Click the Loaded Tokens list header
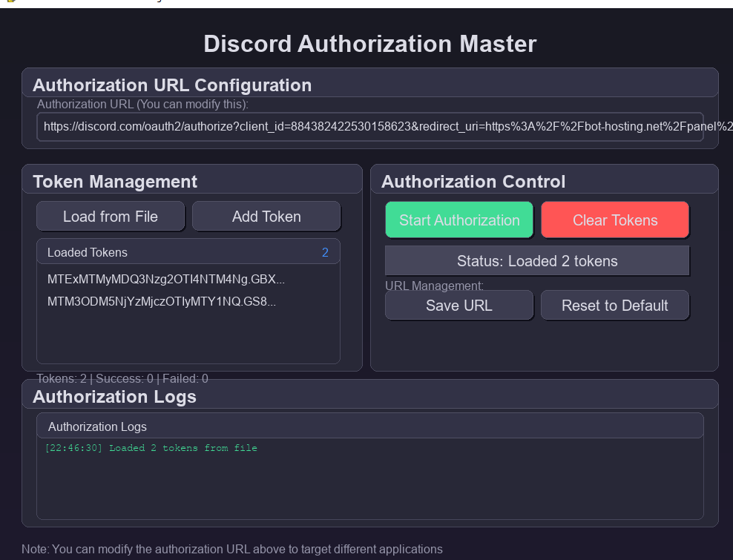 point(188,252)
